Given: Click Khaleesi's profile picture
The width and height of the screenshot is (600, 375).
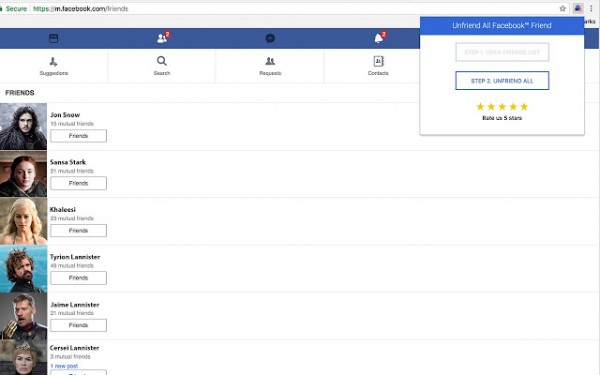Looking at the screenshot, I should 23,221.
